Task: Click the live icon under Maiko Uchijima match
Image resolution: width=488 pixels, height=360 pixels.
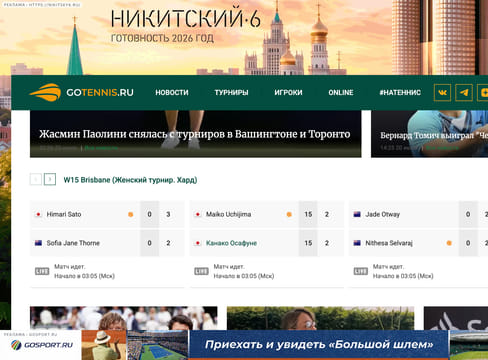Action: pos(201,271)
